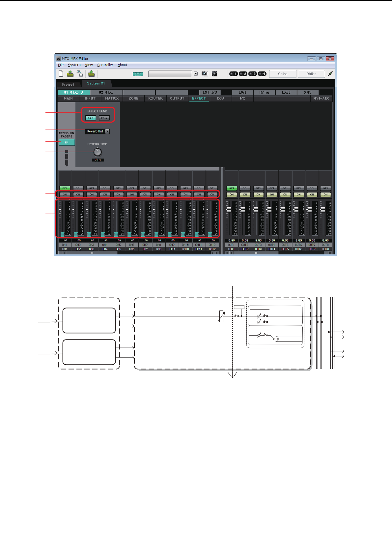The image size is (392, 533).
Task: Click the New project file icon
Action: pyautogui.click(x=61, y=74)
